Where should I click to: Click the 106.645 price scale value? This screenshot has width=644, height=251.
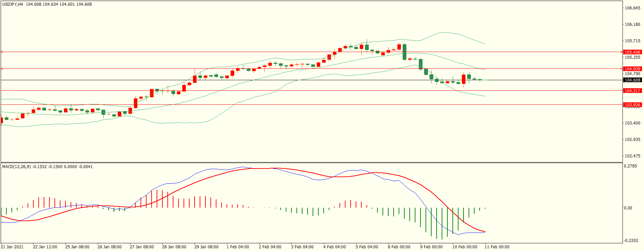tap(632, 8)
